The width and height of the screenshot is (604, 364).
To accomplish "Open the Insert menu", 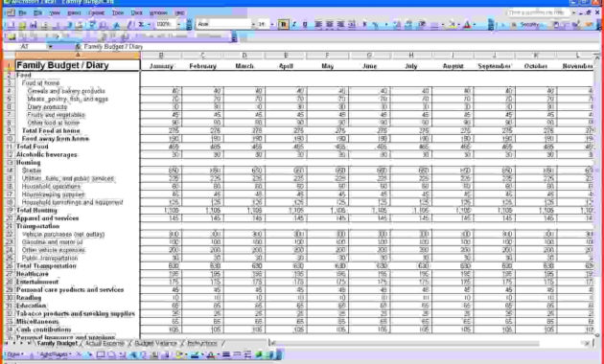I will click(74, 13).
